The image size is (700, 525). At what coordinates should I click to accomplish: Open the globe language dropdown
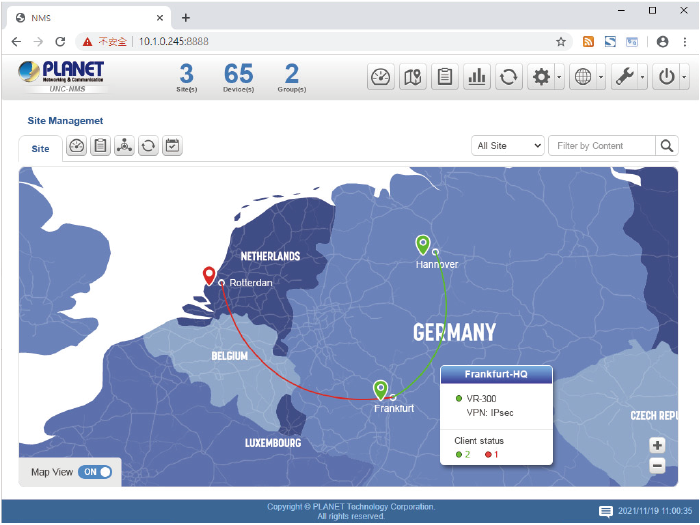588,77
